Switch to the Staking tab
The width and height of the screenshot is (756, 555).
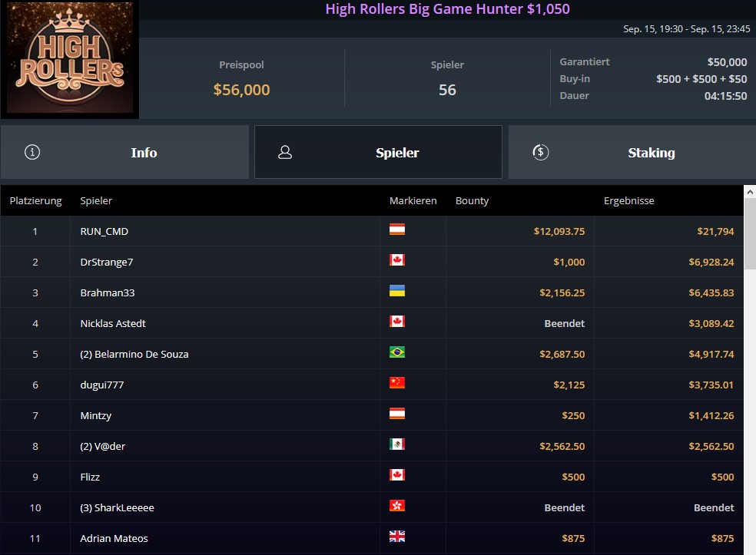click(632, 152)
